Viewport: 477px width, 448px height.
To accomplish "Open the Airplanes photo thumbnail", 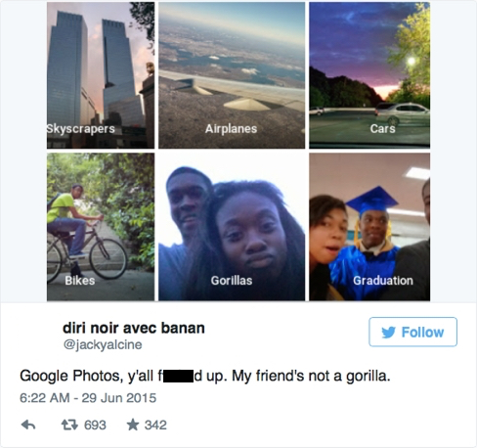I will tap(232, 75).
